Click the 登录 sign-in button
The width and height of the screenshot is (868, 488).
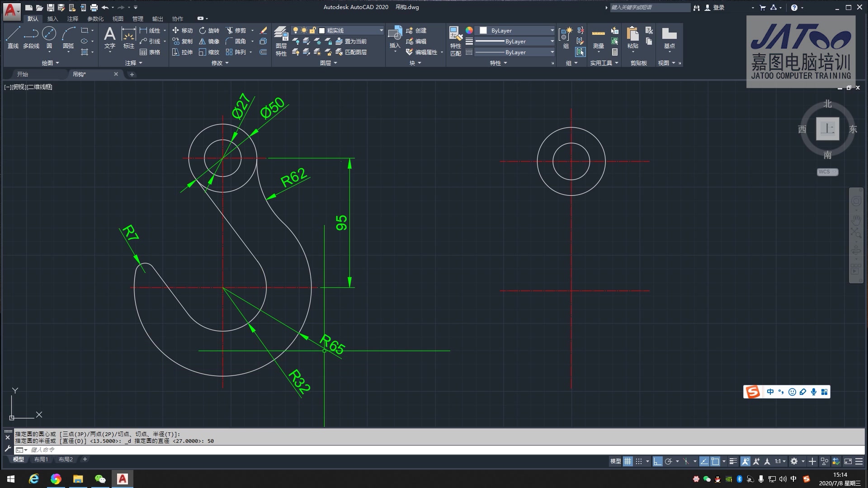(x=718, y=7)
